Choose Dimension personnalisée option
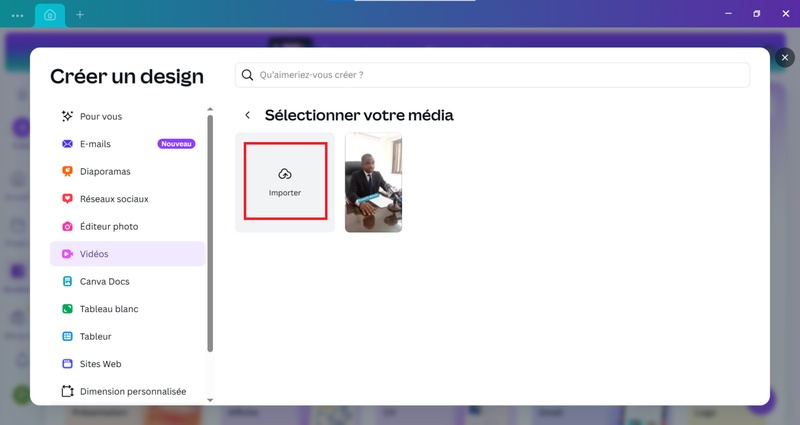 pos(128,391)
